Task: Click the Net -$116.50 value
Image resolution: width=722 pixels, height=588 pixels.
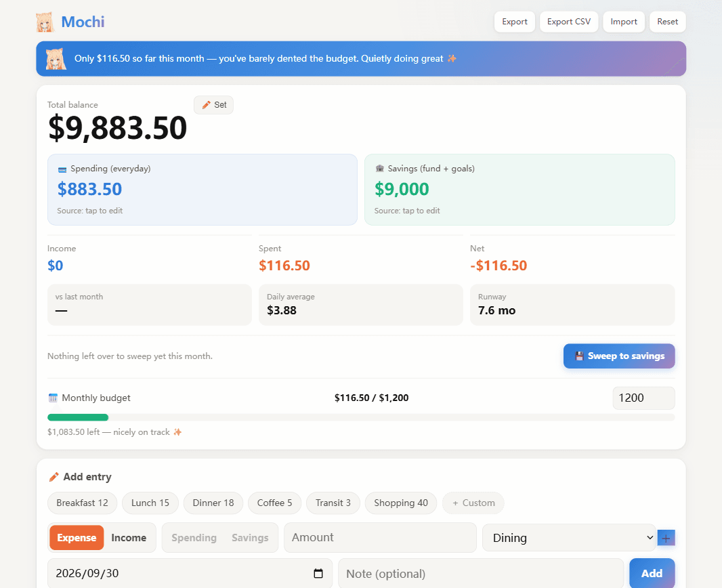Action: pos(498,266)
